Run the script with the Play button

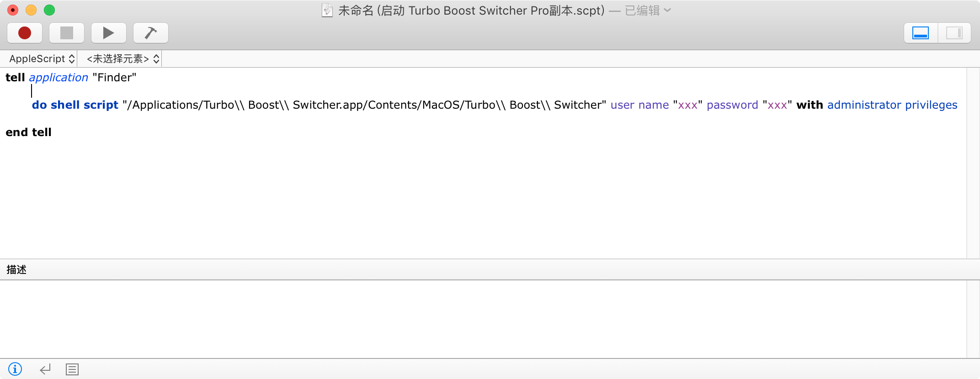pyautogui.click(x=109, y=33)
